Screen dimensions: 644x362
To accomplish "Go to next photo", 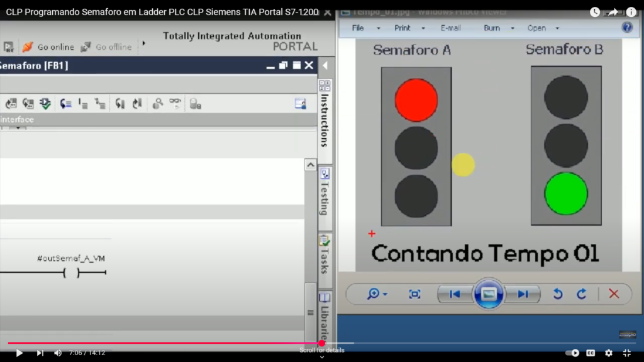I will click(x=523, y=294).
